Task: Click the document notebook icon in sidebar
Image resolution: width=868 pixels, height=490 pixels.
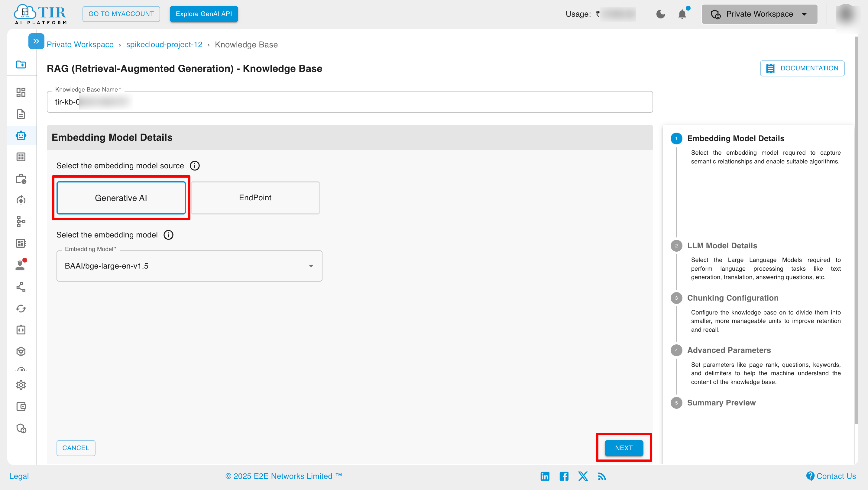Action: click(21, 114)
